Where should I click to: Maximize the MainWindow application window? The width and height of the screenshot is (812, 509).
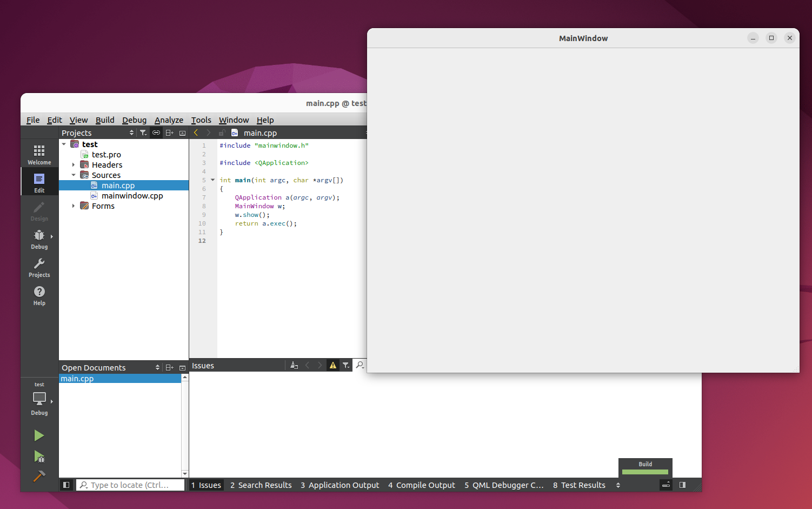point(771,38)
